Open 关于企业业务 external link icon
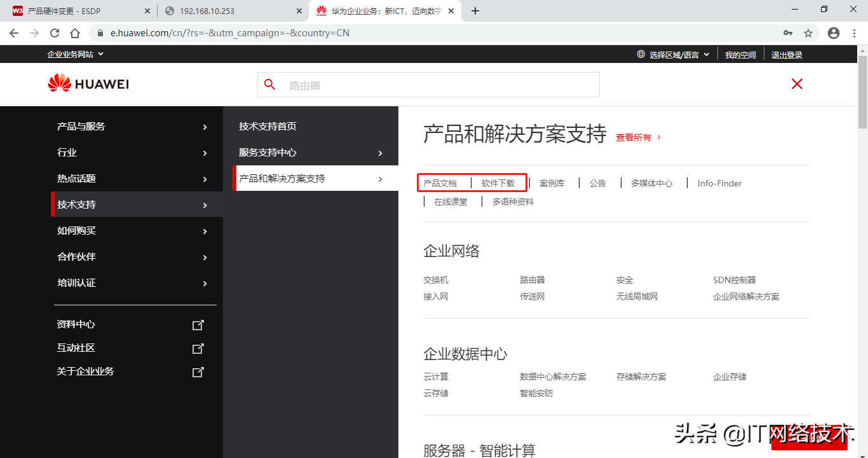The image size is (868, 458). (198, 371)
